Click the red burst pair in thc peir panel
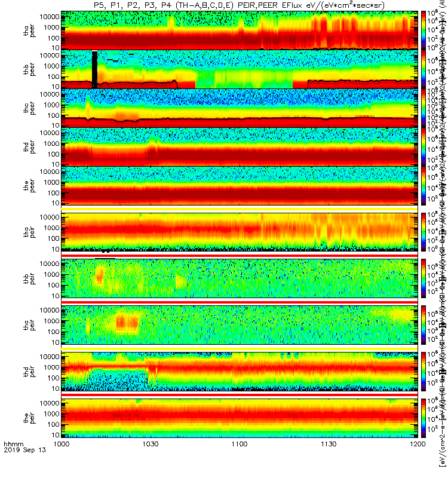 tap(127, 322)
